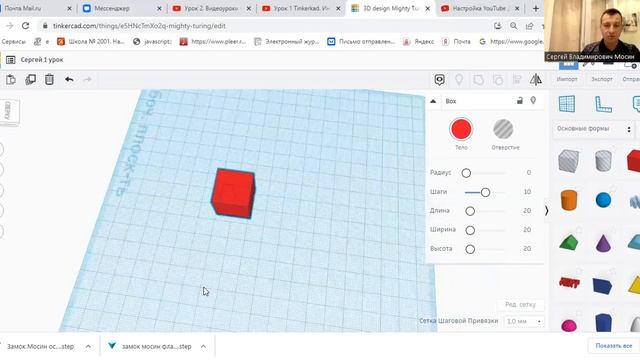Pick the blue Sphere shape
The width and height of the screenshot is (640, 360).
tap(603, 200)
